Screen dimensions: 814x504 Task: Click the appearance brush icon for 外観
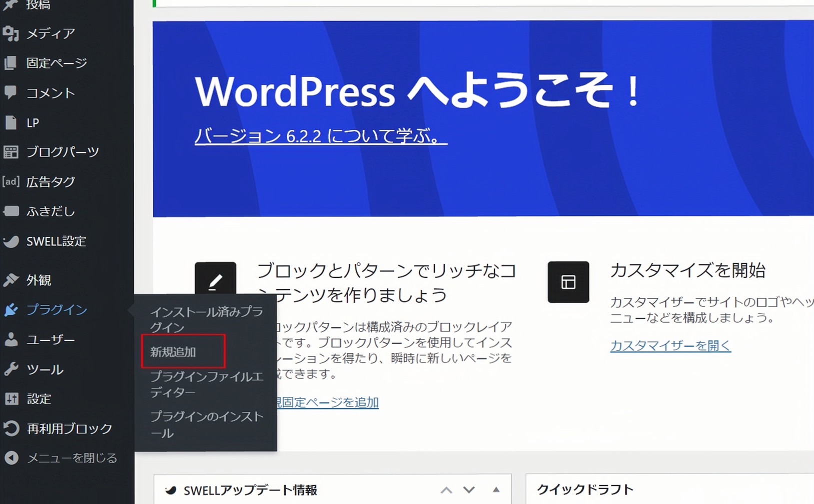click(x=11, y=280)
